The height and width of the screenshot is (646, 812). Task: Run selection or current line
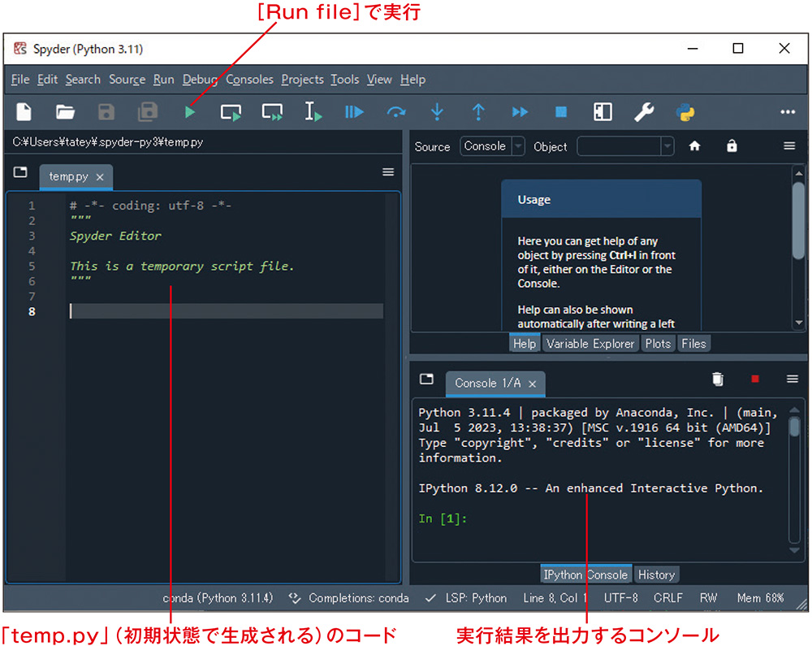(x=313, y=112)
